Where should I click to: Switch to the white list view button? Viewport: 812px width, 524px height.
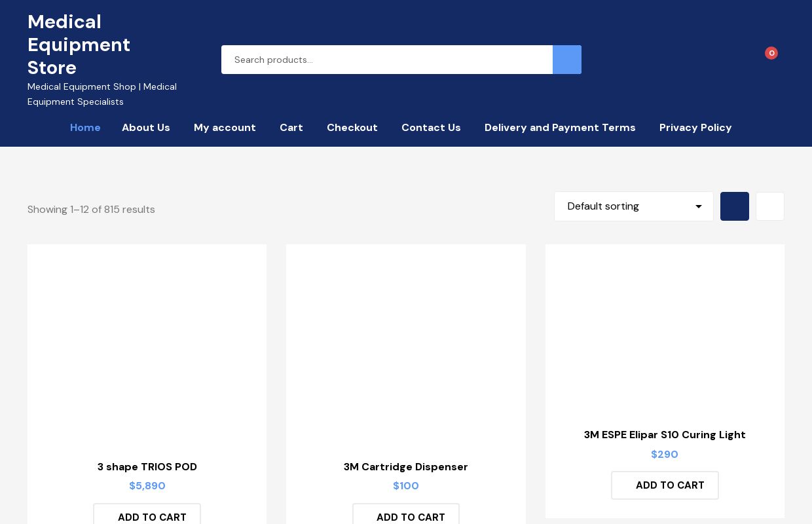click(769, 206)
